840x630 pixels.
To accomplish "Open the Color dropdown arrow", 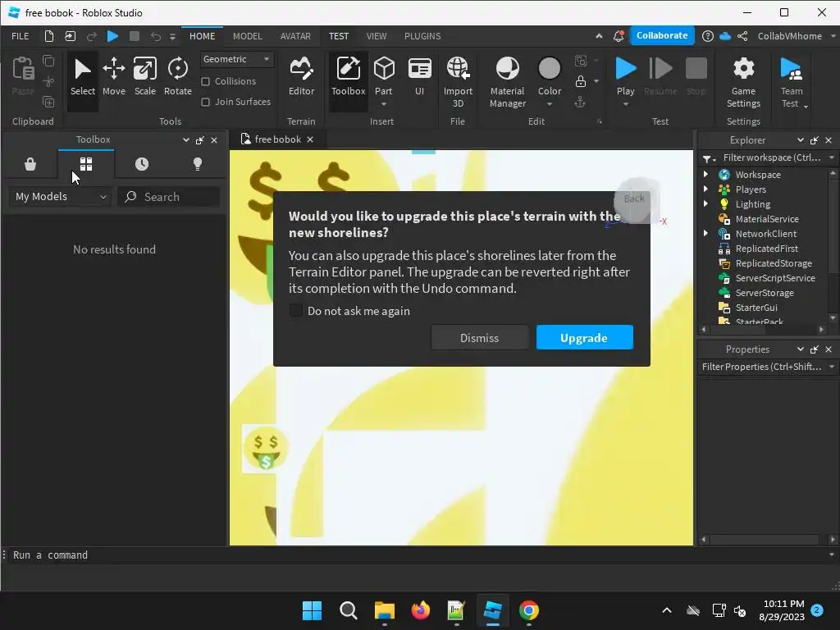I will pos(550,104).
